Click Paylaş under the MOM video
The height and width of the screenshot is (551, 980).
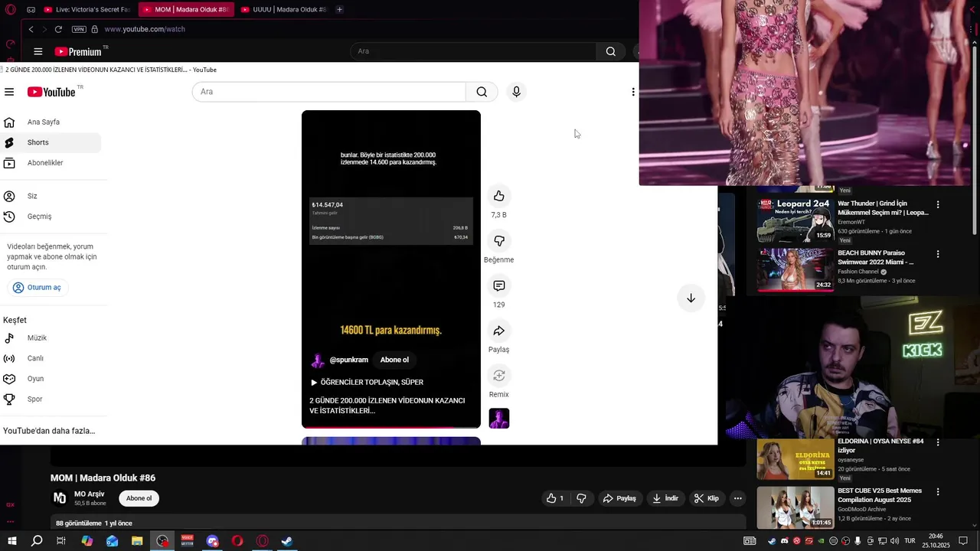[x=619, y=498]
